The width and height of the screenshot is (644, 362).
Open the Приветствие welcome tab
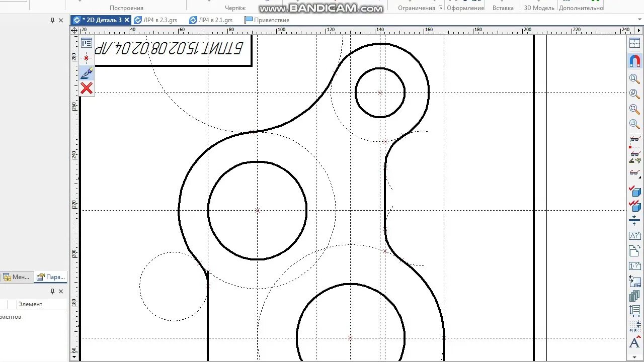267,20
